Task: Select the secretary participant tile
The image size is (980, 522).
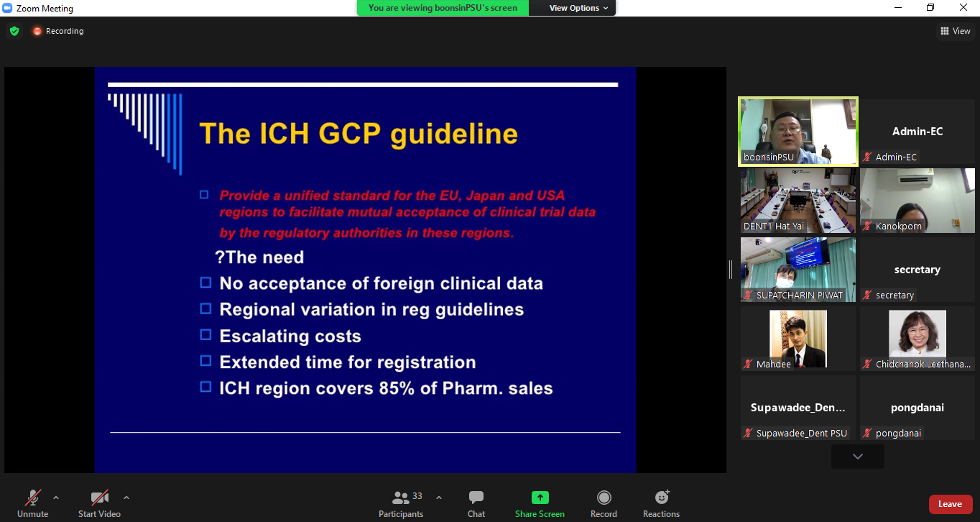Action: [x=917, y=270]
